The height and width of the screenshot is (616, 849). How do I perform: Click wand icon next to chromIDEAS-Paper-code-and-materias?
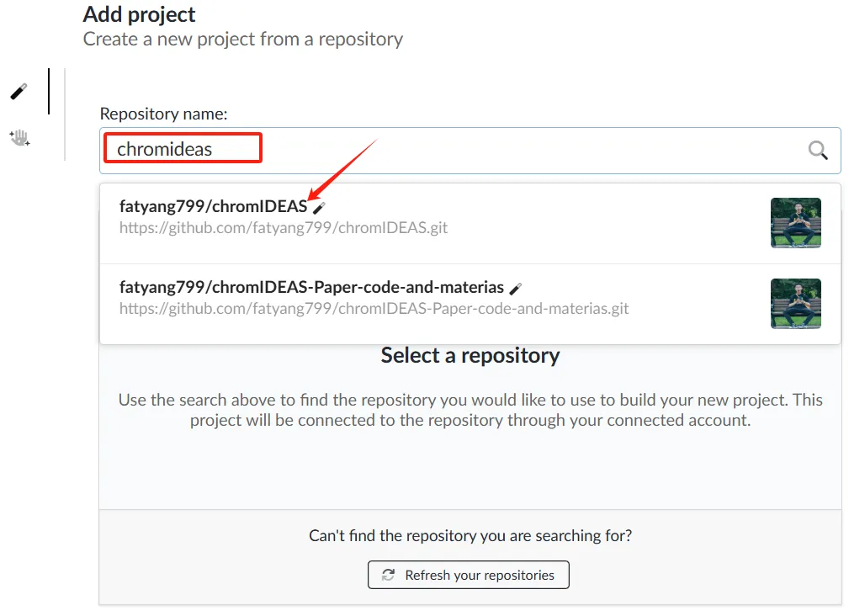click(516, 289)
